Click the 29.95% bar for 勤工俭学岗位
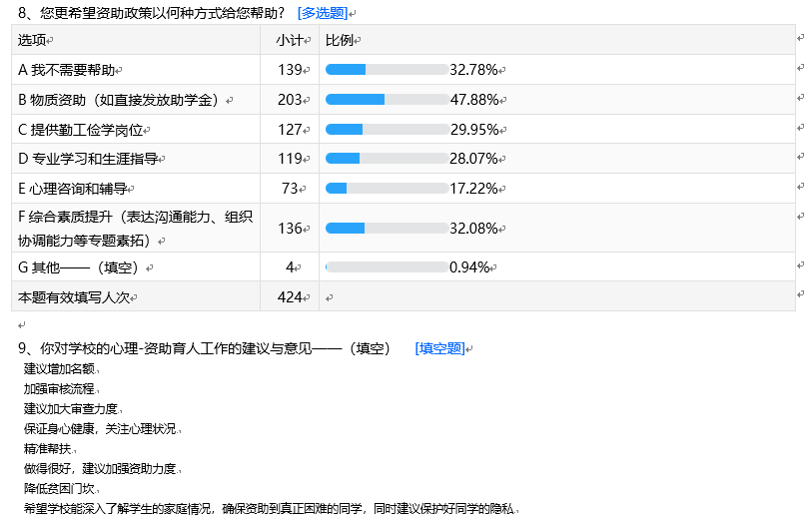 coord(387,130)
